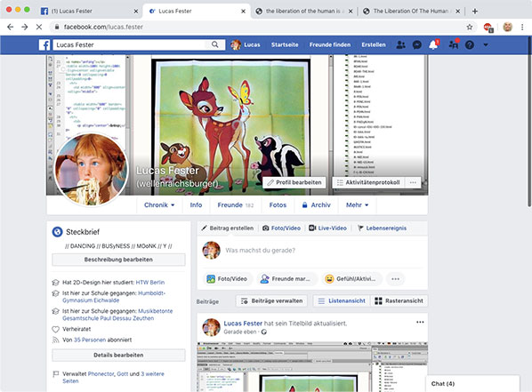Close the active Lucas Fester tab

pos(243,12)
